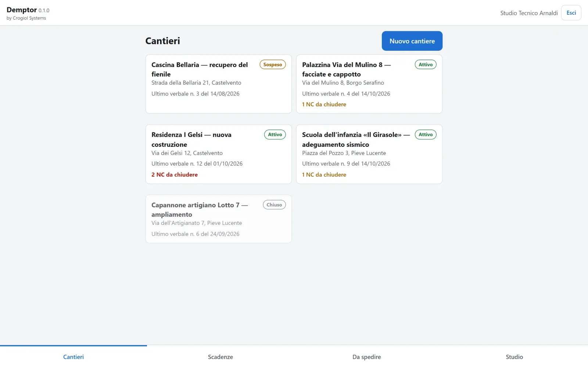Click address 'Via dell'Artigianato 7, Pieve Lucente'
The height and width of the screenshot is (368, 588).
197,223
